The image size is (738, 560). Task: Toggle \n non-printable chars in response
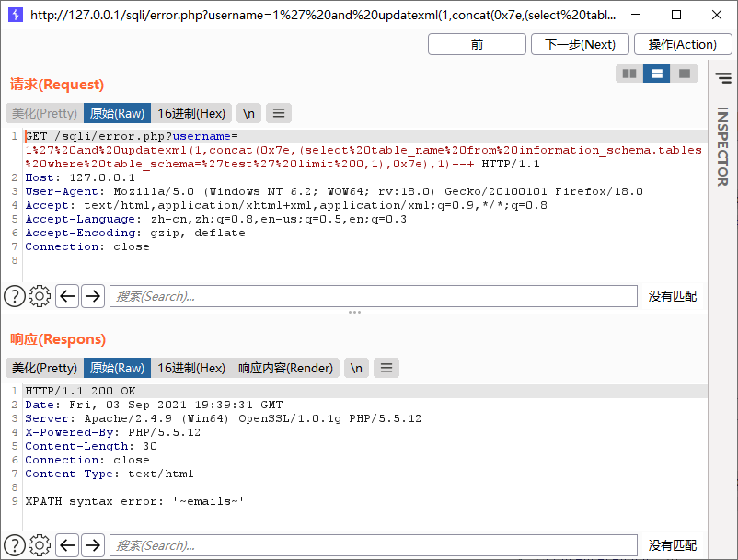pos(356,368)
